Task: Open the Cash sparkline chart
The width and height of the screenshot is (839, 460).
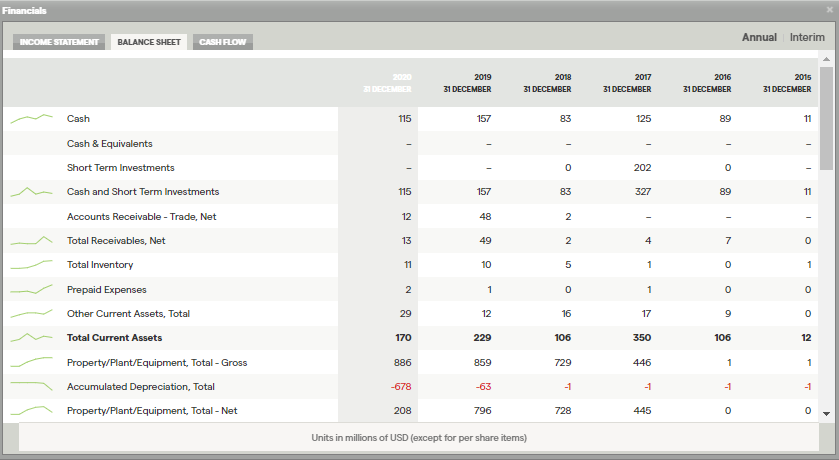Action: [x=32, y=119]
